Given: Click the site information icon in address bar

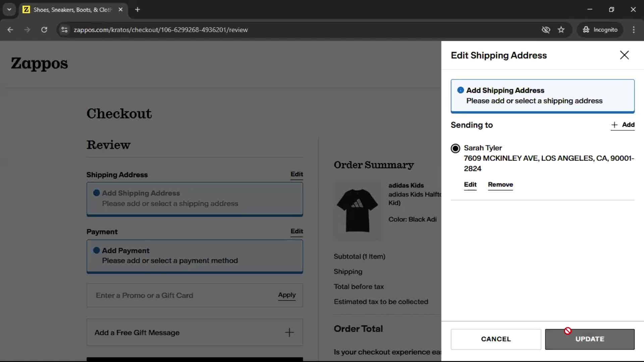Looking at the screenshot, I should [x=64, y=30].
